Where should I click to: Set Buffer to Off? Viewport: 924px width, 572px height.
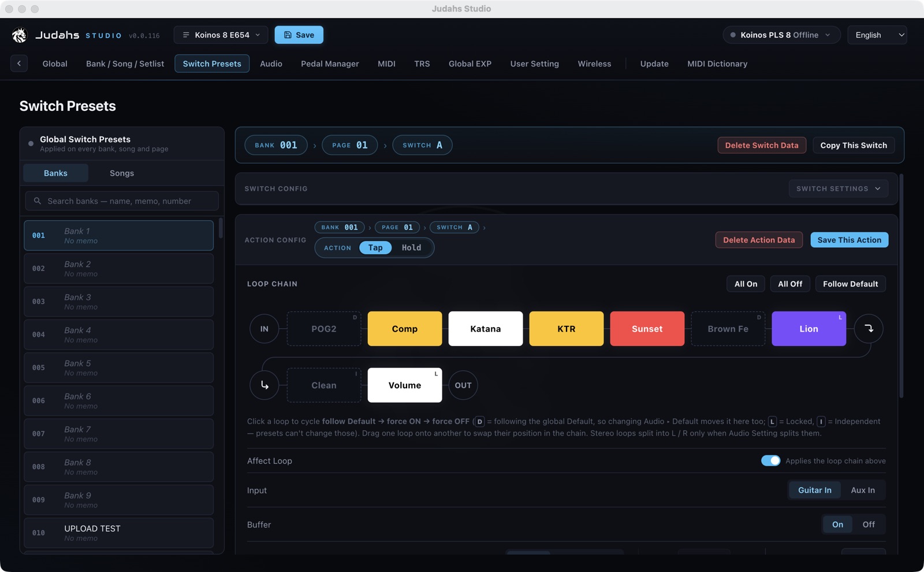(x=869, y=525)
